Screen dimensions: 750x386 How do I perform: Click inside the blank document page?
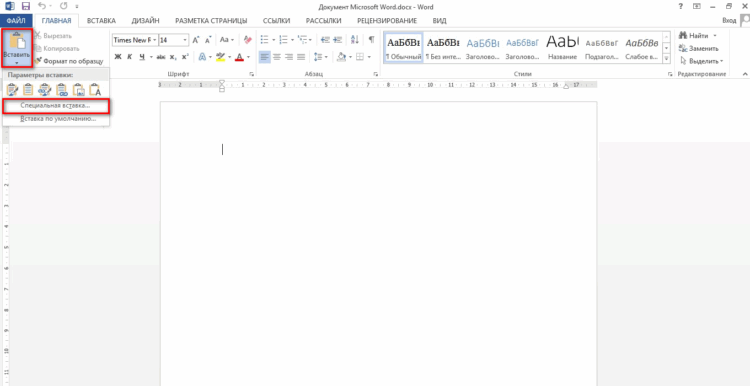[x=378, y=243]
